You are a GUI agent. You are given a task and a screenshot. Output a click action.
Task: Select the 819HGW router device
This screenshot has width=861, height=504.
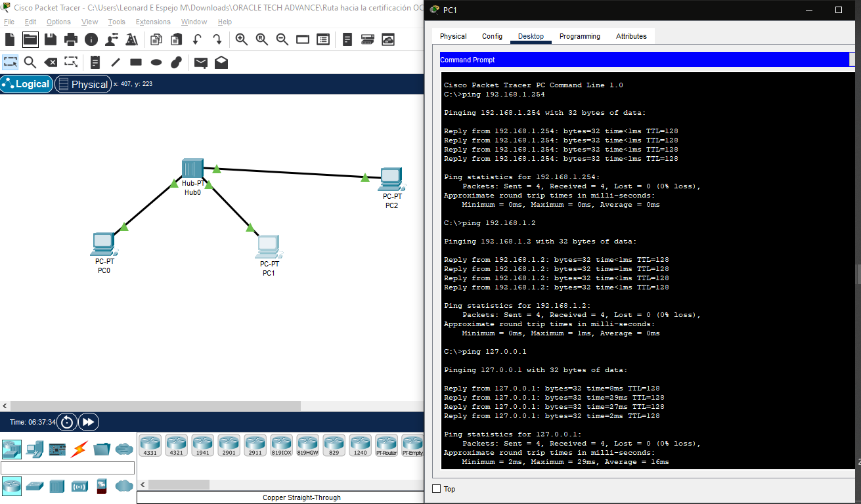(308, 445)
